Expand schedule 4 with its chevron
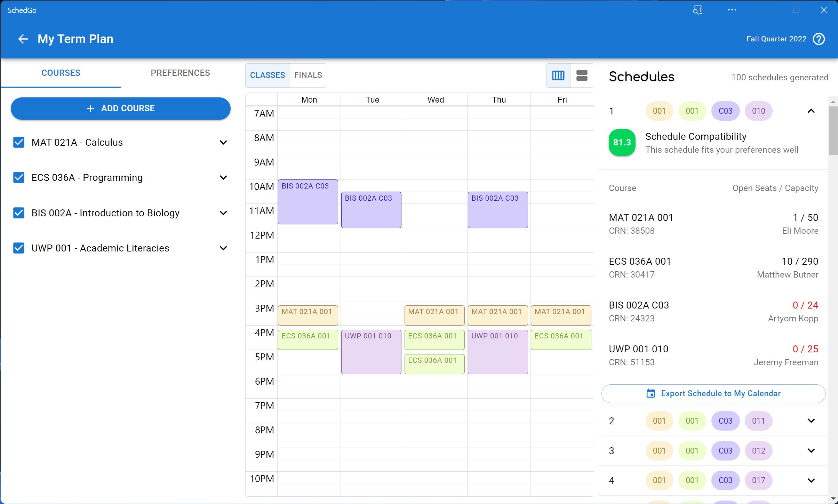 point(811,480)
